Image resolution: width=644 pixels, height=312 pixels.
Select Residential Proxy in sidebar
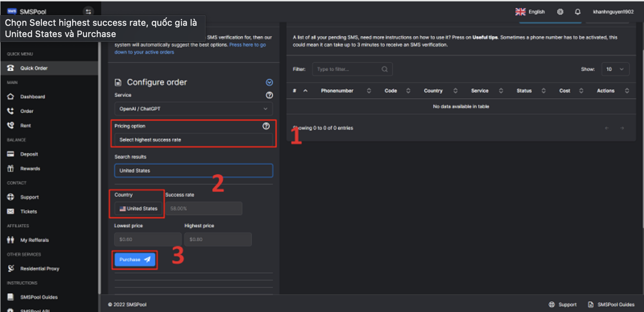[39, 268]
